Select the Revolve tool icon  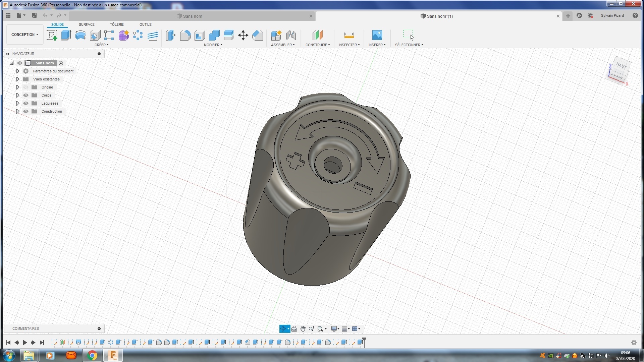point(80,35)
